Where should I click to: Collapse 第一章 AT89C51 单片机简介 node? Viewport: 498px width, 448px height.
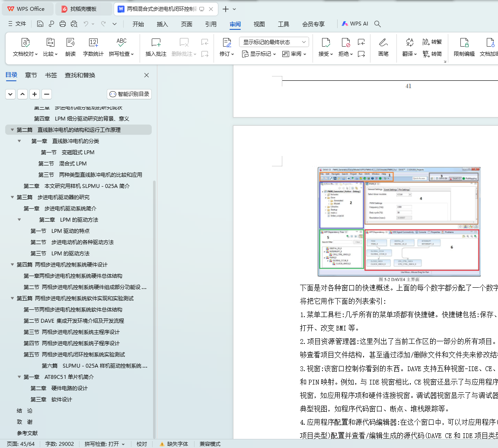(x=19, y=377)
